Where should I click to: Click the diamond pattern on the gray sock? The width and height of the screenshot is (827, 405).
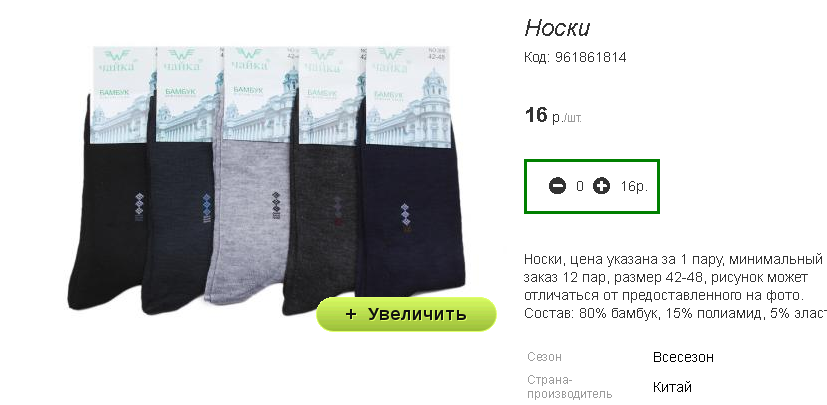(276, 206)
